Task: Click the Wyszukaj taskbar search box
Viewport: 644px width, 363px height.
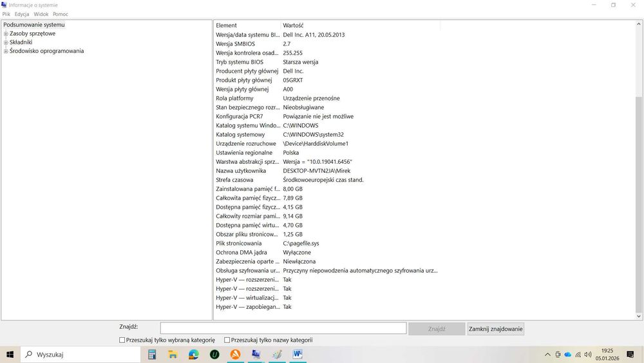Action: tap(80, 355)
